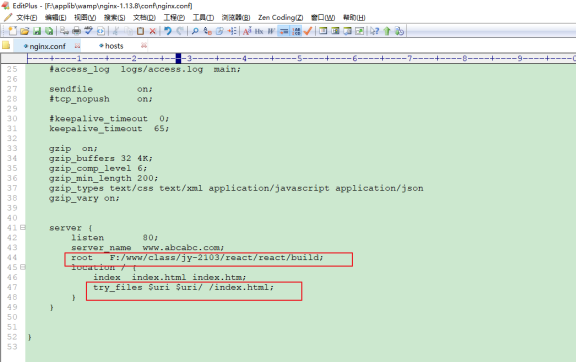Image resolution: width=576 pixels, height=362 pixels.
Task: Collapse the server block fold at line 41
Action: coord(23,227)
